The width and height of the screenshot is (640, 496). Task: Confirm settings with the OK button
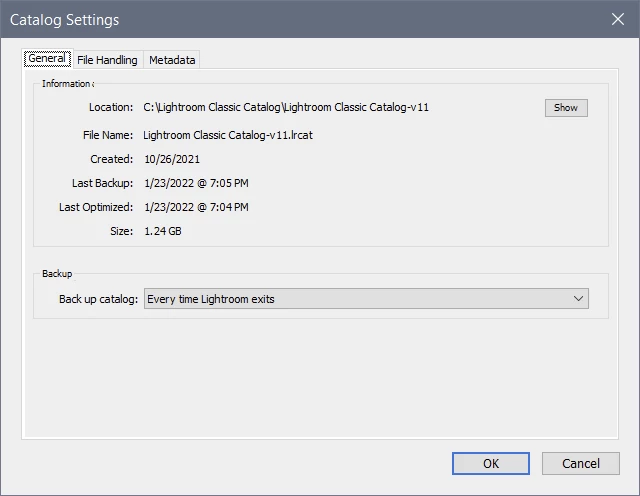pos(491,463)
